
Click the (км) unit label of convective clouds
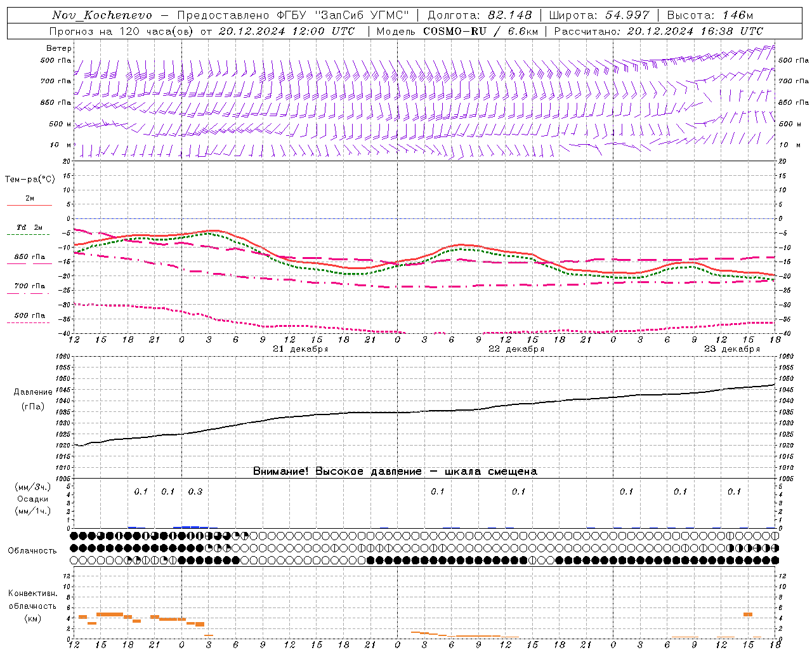33,618
